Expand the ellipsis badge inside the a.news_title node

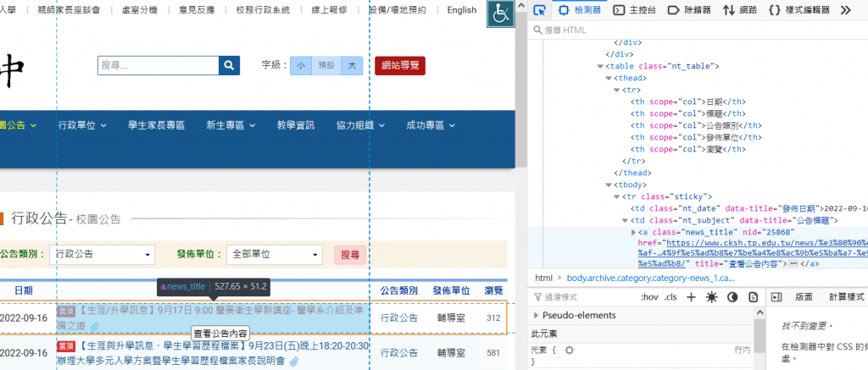pyautogui.click(x=793, y=264)
